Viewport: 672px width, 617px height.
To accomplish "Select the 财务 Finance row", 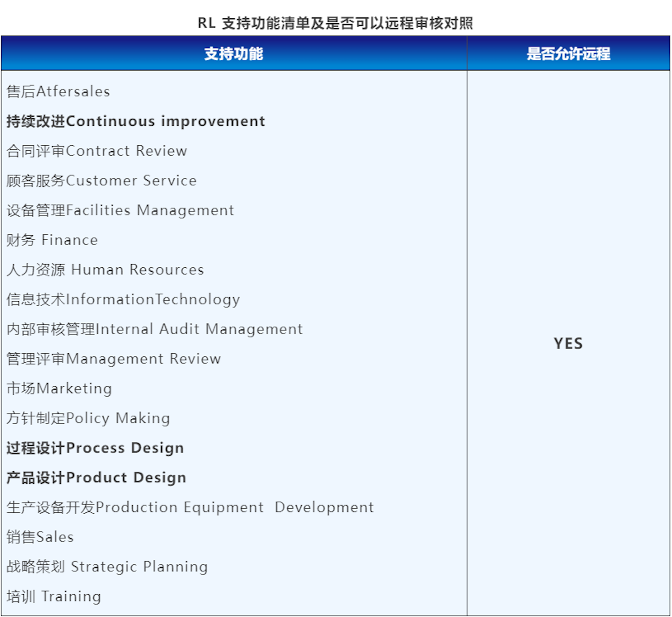I will [51, 240].
